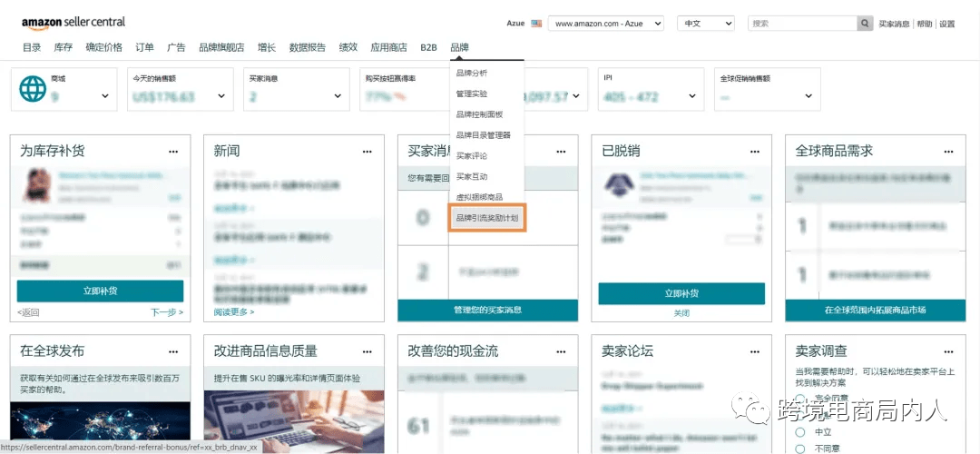Open the more options of 全球商品需求 card
The image size is (980, 454).
pyautogui.click(x=949, y=152)
